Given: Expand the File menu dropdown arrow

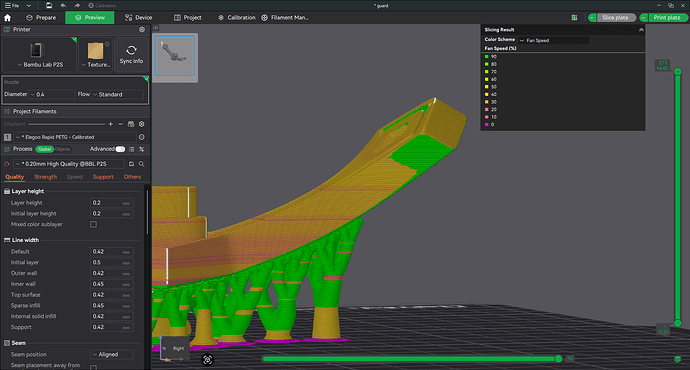Looking at the screenshot, I should point(29,5).
